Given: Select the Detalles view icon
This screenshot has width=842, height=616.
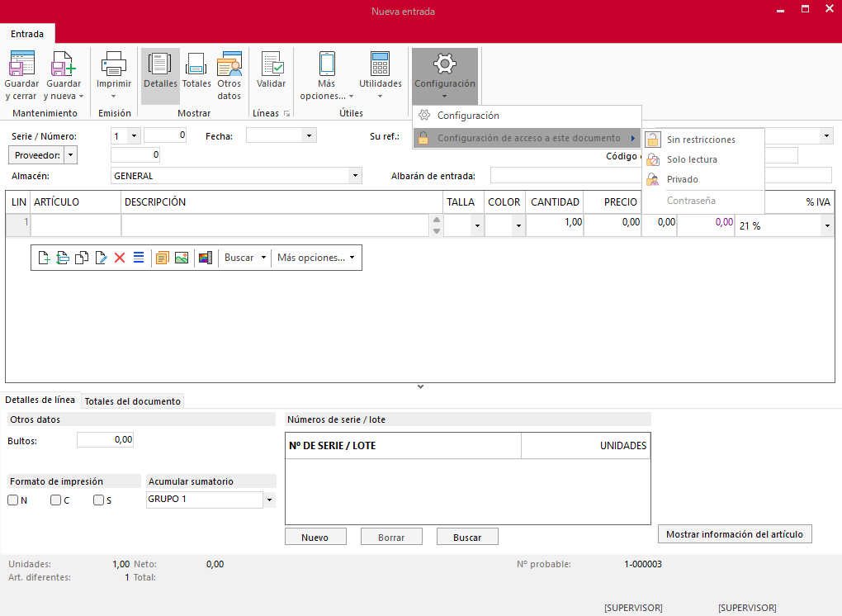Looking at the screenshot, I should (159, 64).
